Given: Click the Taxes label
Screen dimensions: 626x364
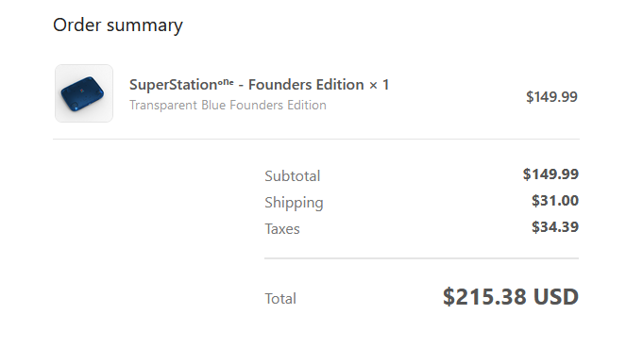Looking at the screenshot, I should click(282, 229).
